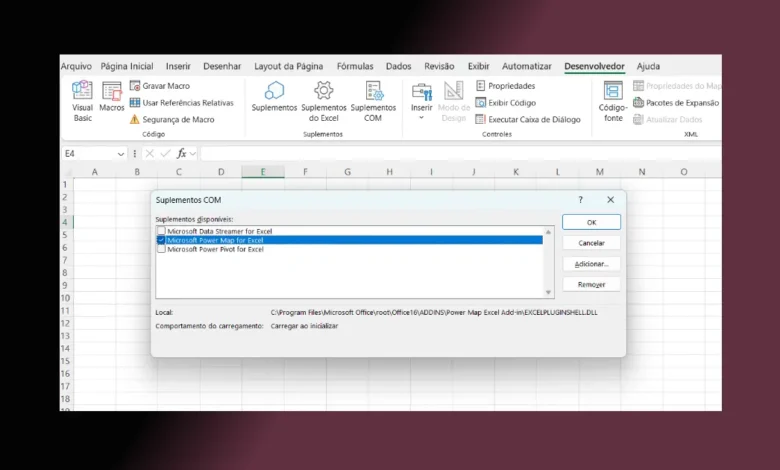Expand the formula bar chevron next to fx
780x470 pixels.
193,154
